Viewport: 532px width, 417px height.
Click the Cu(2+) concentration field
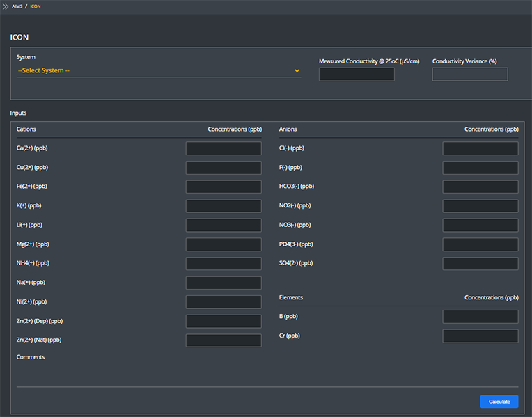point(224,168)
